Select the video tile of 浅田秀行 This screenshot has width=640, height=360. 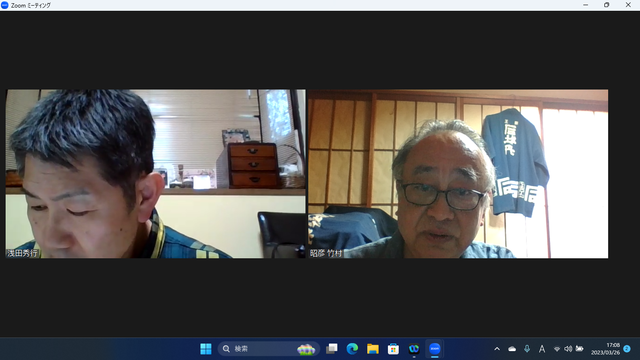[x=156, y=174]
